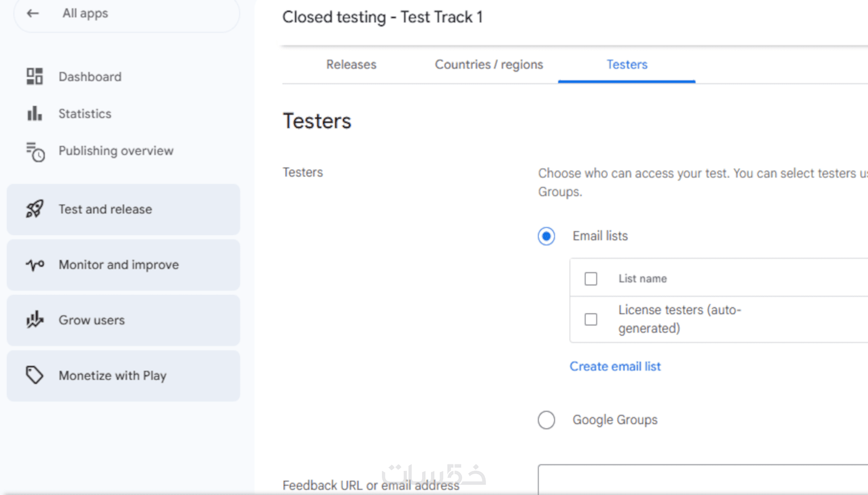
Task: Expand the Monitor and improve section
Action: pos(118,265)
